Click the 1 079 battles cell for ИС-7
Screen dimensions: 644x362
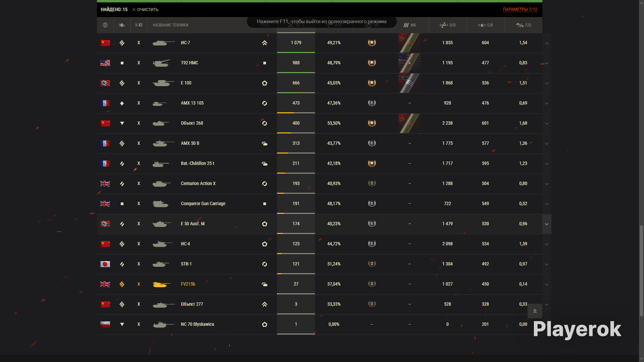coord(296,43)
